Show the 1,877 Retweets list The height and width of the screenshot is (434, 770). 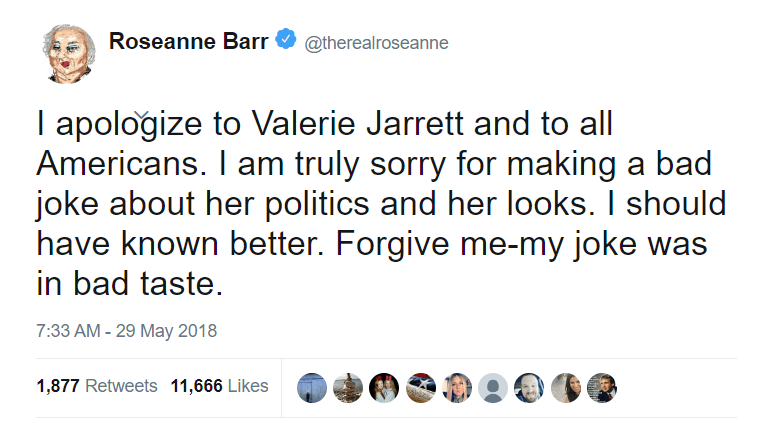96,386
